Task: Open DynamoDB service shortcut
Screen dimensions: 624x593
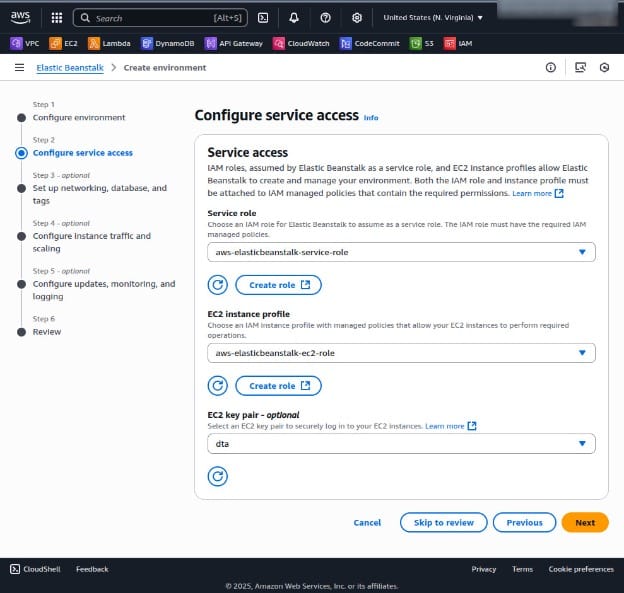Action: pyautogui.click(x=168, y=43)
